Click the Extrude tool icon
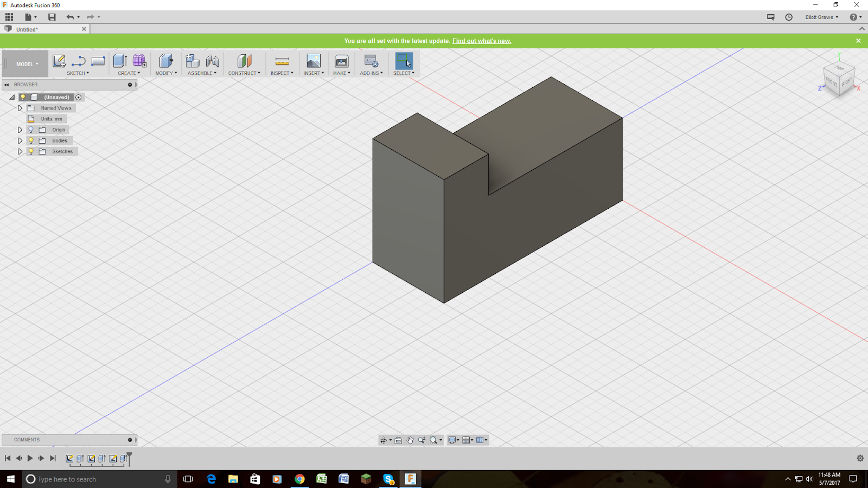 tap(120, 61)
